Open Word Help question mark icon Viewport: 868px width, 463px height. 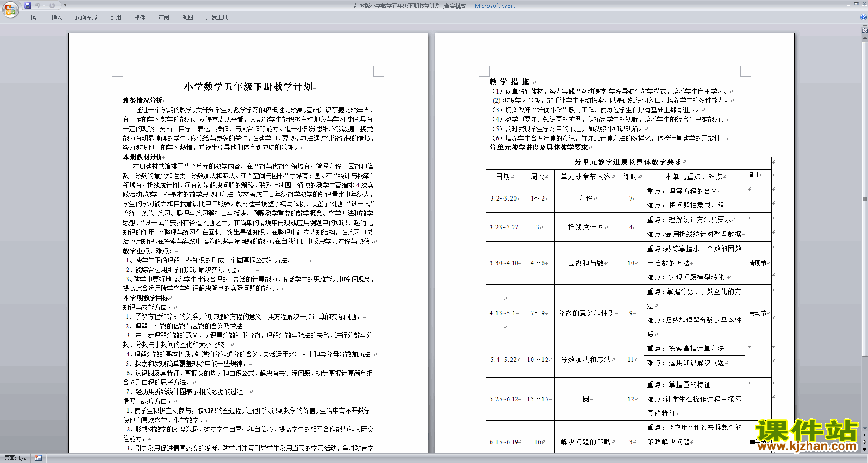(863, 18)
